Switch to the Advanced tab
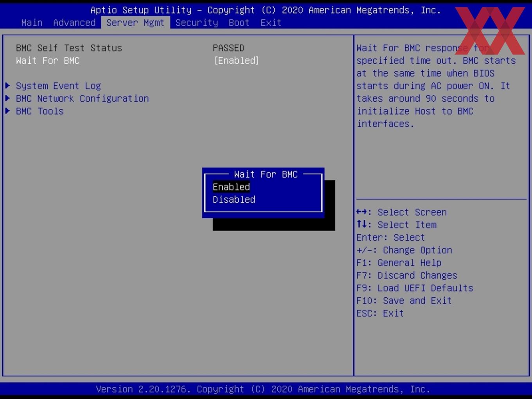Screen dimensions: 532x399 tap(74, 23)
